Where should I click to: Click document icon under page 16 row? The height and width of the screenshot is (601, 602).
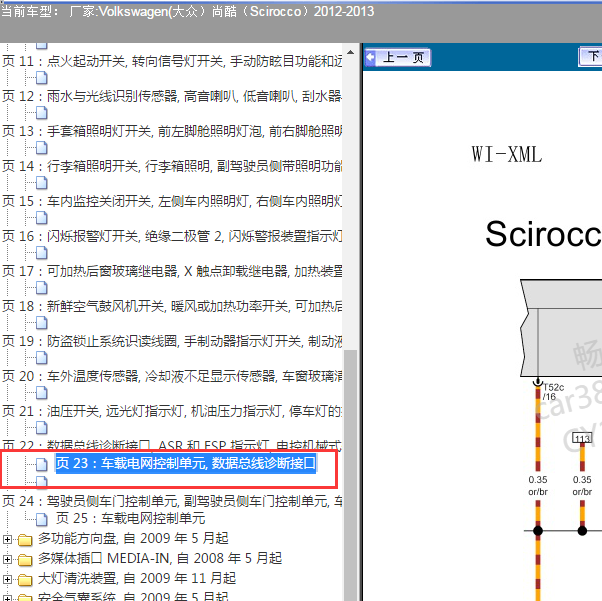pyautogui.click(x=41, y=253)
